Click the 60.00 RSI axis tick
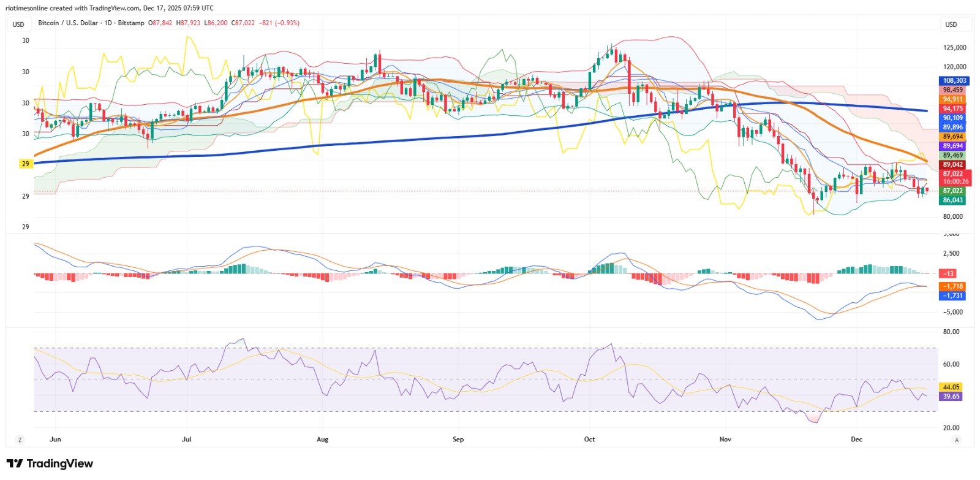This screenshot has width=980, height=480. (x=951, y=364)
